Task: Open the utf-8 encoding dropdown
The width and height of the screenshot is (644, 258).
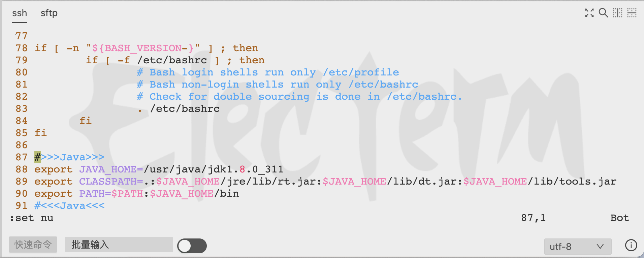Action: (578, 247)
